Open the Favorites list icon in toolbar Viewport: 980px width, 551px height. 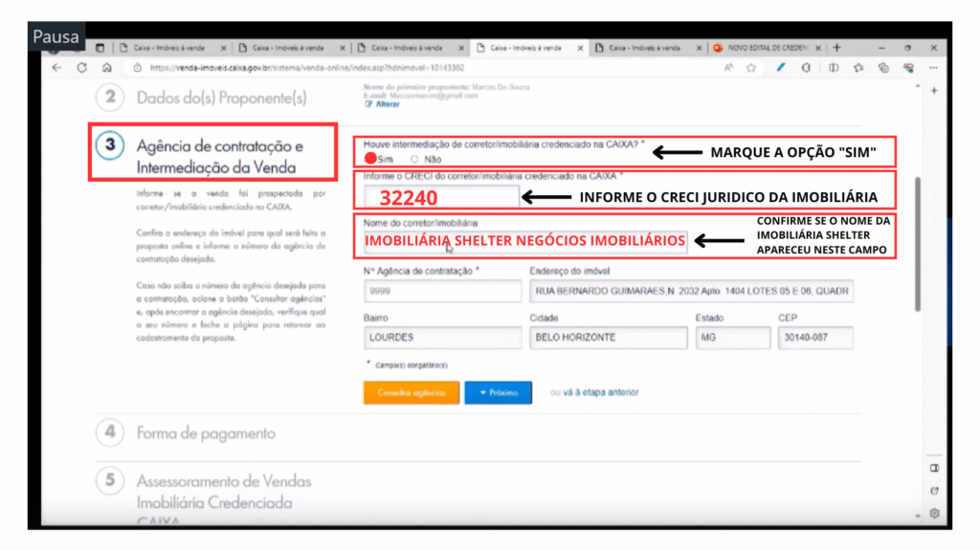pyautogui.click(x=858, y=68)
